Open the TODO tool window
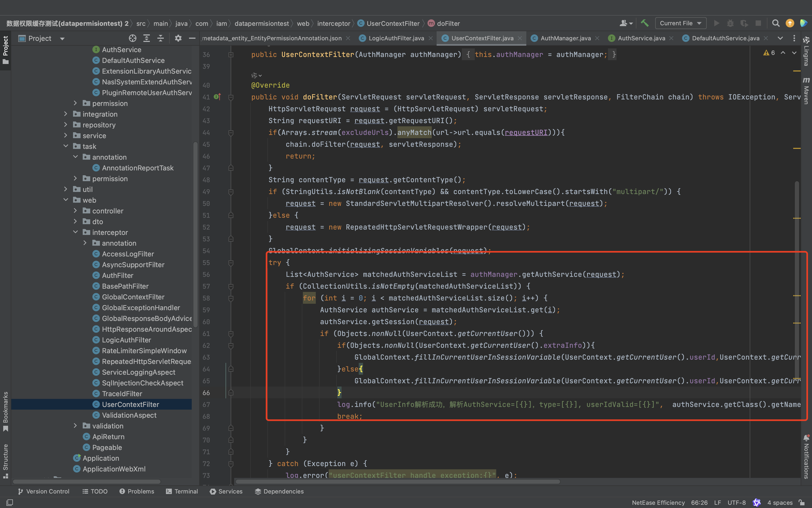812x508 pixels. click(x=95, y=491)
